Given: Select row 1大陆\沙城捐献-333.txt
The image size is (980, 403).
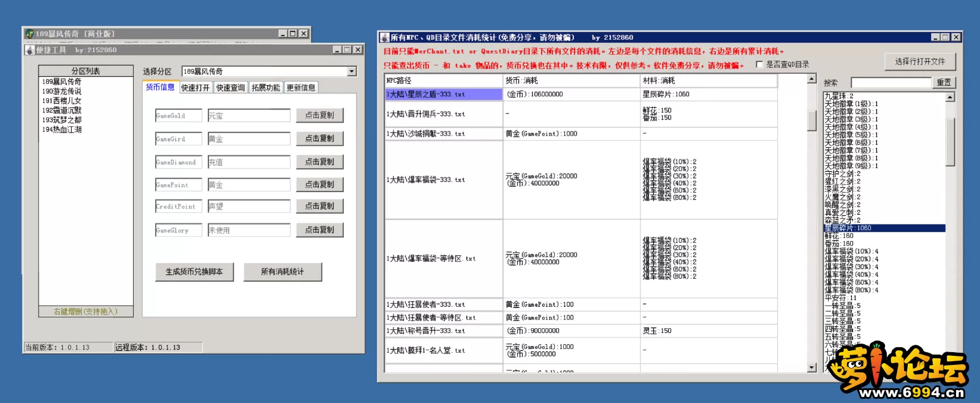Looking at the screenshot, I should tap(444, 134).
